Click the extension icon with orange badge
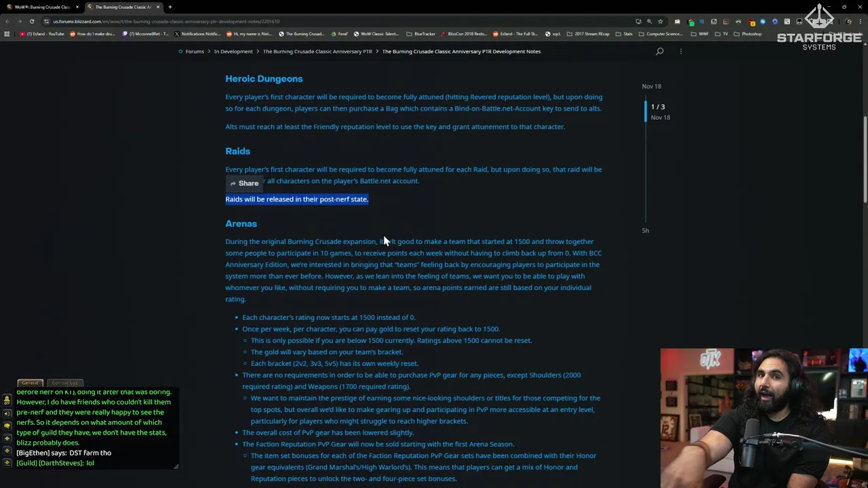This screenshot has width=868, height=488. tap(751, 22)
